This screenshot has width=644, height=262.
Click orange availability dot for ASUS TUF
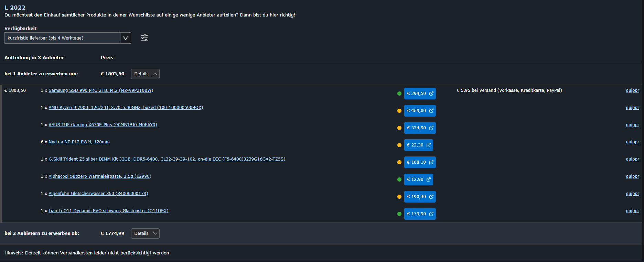[x=399, y=128]
